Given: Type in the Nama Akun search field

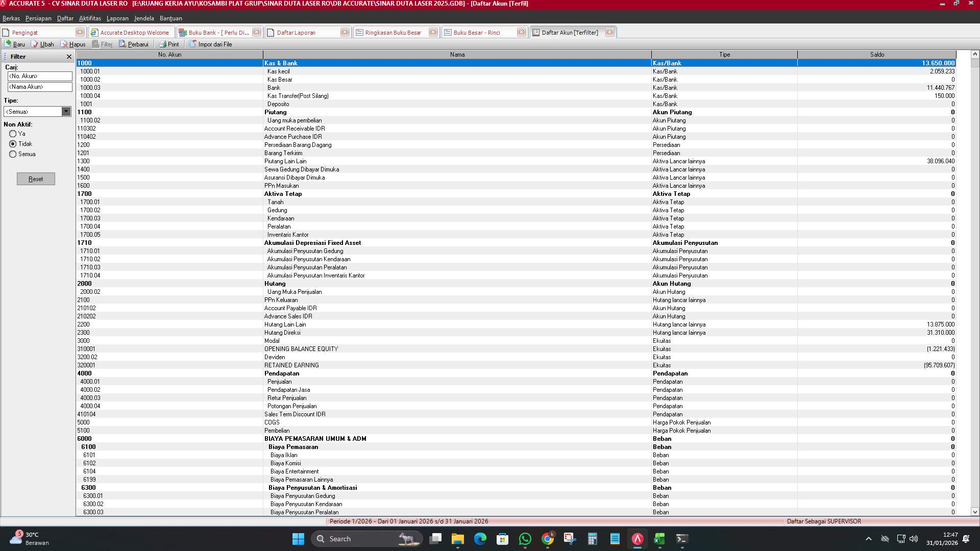Looking at the screenshot, I should coord(40,87).
